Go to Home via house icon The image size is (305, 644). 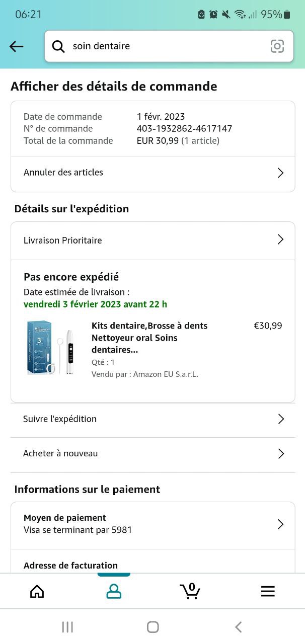click(x=37, y=591)
